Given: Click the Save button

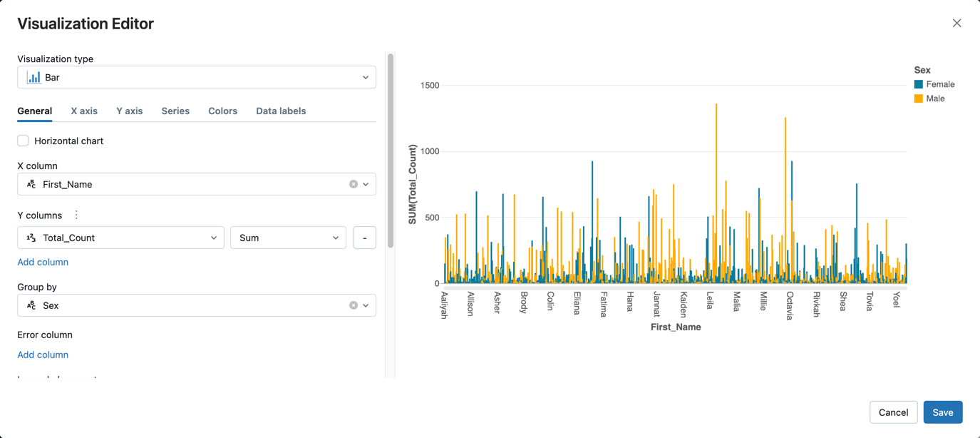Looking at the screenshot, I should coord(942,412).
